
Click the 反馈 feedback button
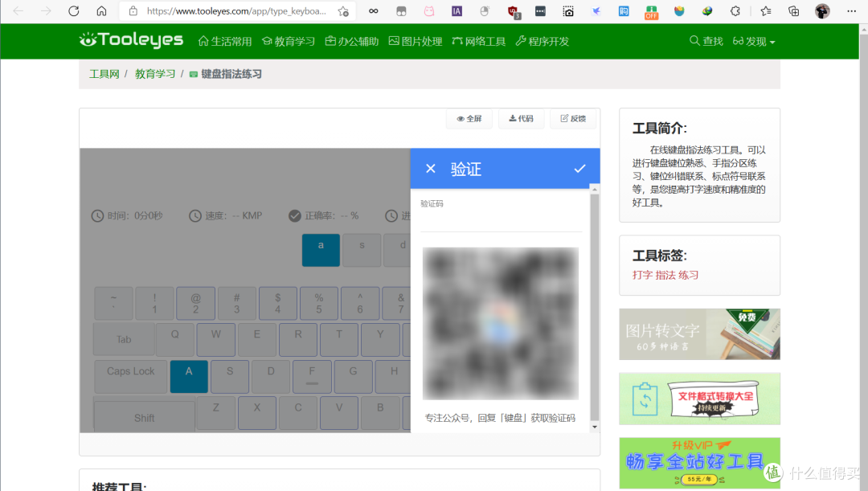coord(573,118)
